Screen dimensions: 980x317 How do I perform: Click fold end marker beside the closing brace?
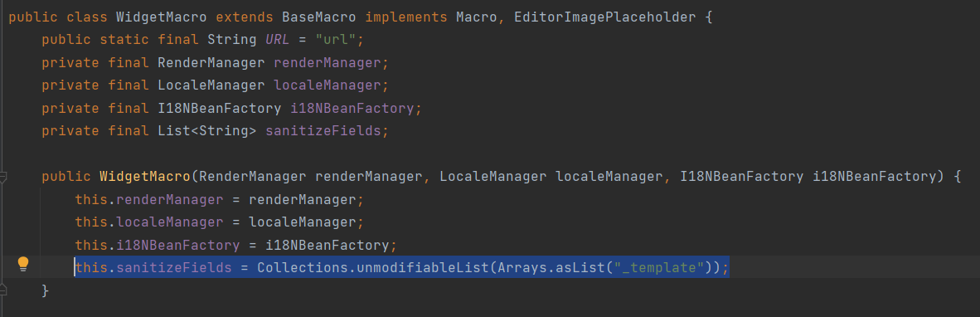pyautogui.click(x=2, y=290)
